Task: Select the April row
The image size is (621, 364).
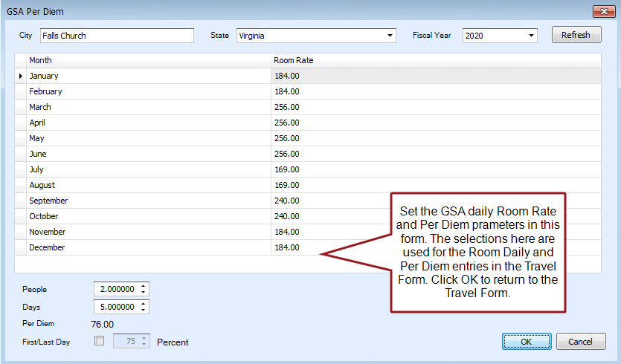Action: [308, 123]
